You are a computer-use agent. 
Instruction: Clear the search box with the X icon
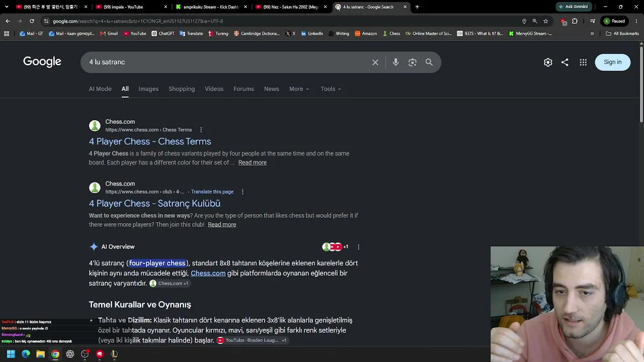(x=375, y=62)
